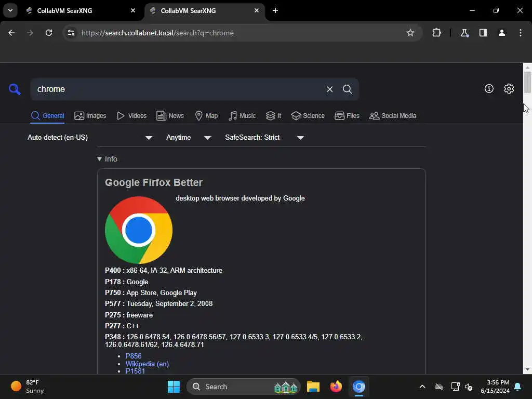This screenshot has height=399, width=532.
Task: Toggle the browser side panel
Action: coord(483,33)
